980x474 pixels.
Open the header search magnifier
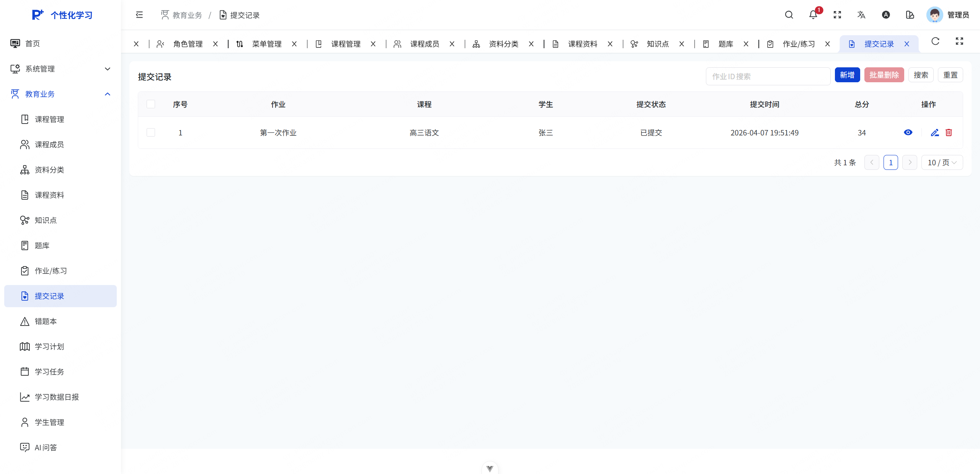pos(789,15)
